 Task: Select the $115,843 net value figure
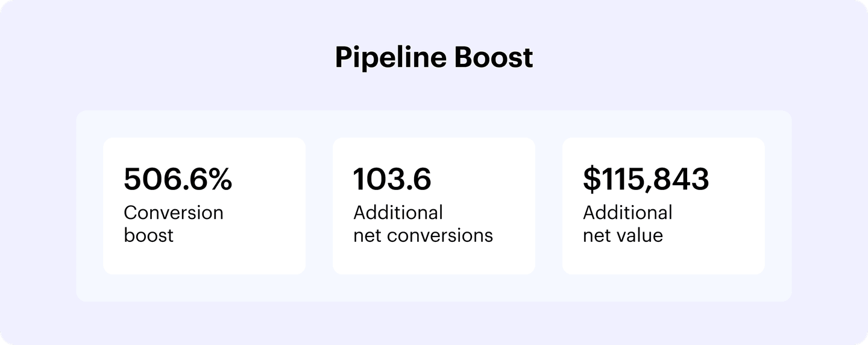646,180
